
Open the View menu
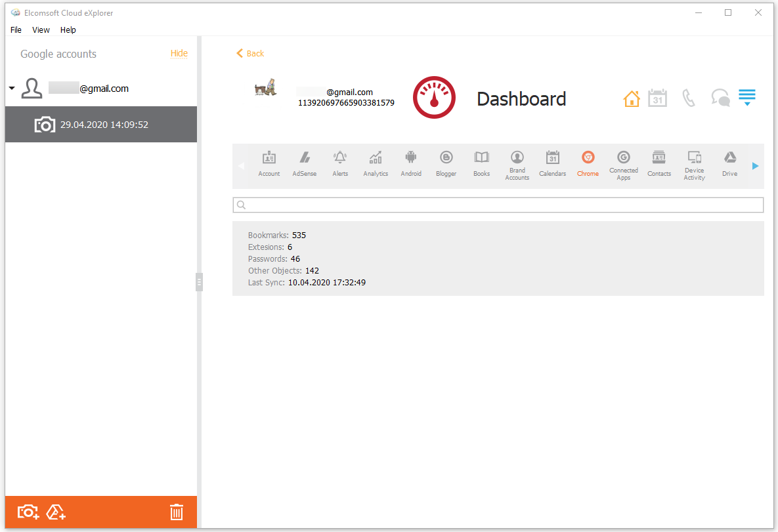tap(41, 30)
